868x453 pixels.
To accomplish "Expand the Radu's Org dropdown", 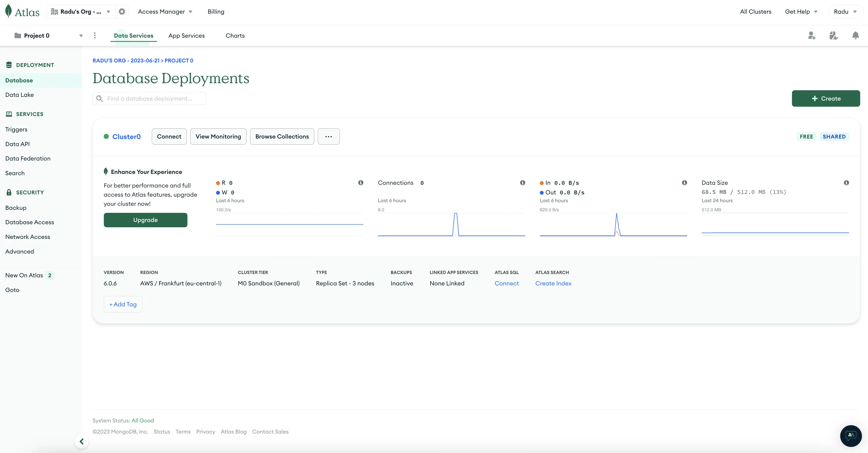I will tap(109, 11).
